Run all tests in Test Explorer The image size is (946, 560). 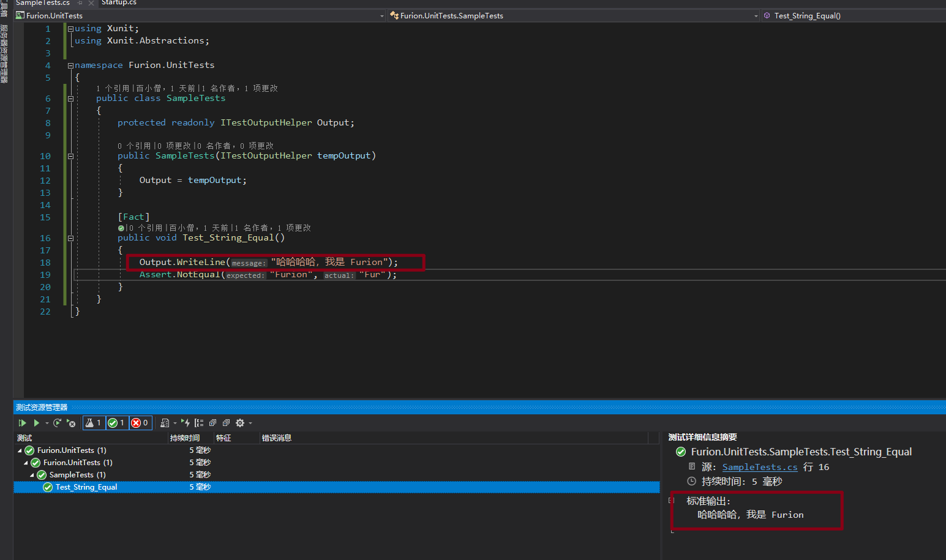[x=22, y=423]
